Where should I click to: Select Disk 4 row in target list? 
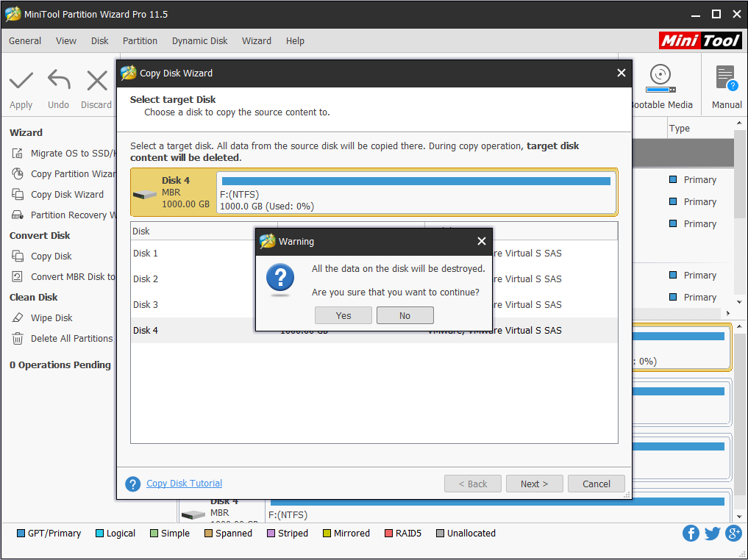(x=374, y=330)
